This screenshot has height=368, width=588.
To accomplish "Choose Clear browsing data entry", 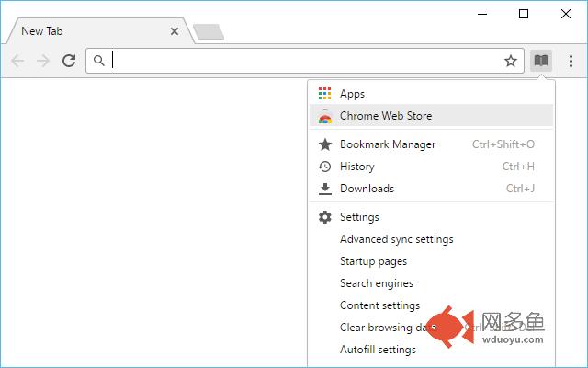I will point(431,328).
